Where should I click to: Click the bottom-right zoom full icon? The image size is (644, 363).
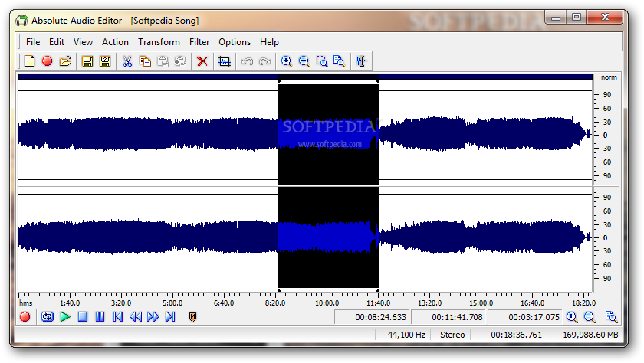click(x=611, y=316)
